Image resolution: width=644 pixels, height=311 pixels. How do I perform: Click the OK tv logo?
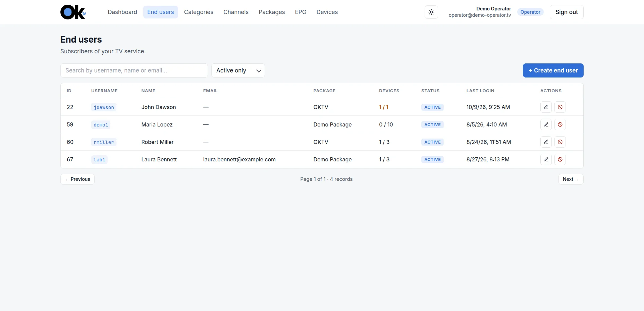(x=73, y=12)
